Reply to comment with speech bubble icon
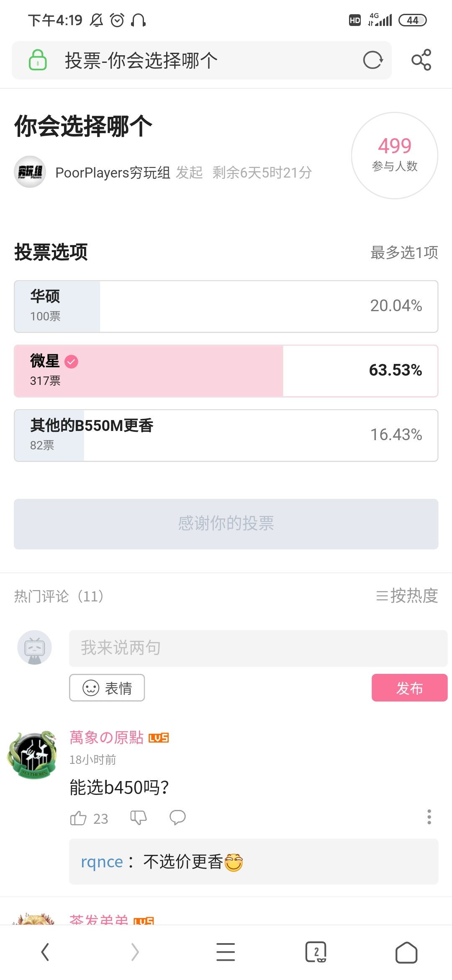This screenshot has height=980, width=452. (x=177, y=817)
